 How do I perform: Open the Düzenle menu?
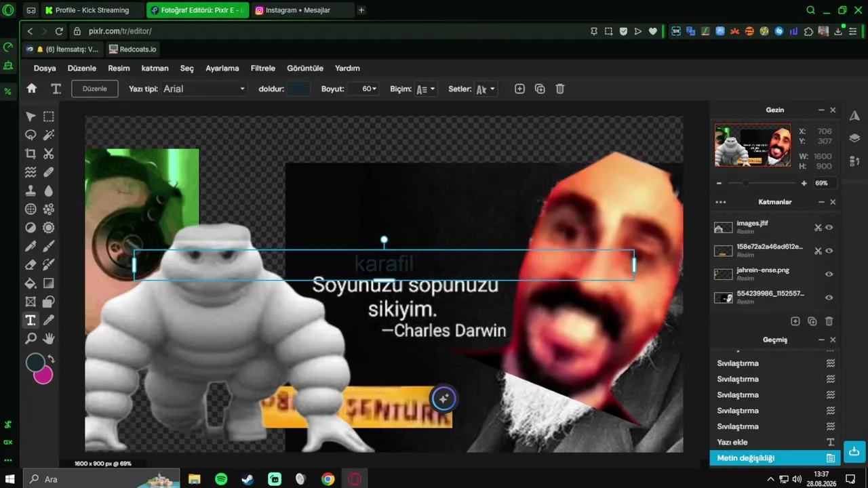point(82,68)
